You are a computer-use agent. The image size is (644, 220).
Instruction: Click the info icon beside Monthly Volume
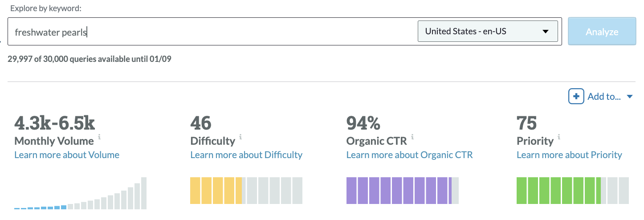coord(99,137)
